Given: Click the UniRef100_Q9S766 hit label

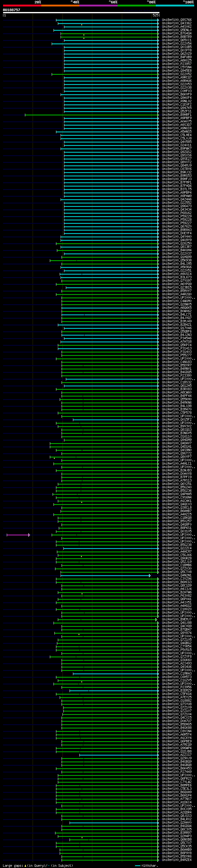Looking at the screenshot, I should click(177, 20).
